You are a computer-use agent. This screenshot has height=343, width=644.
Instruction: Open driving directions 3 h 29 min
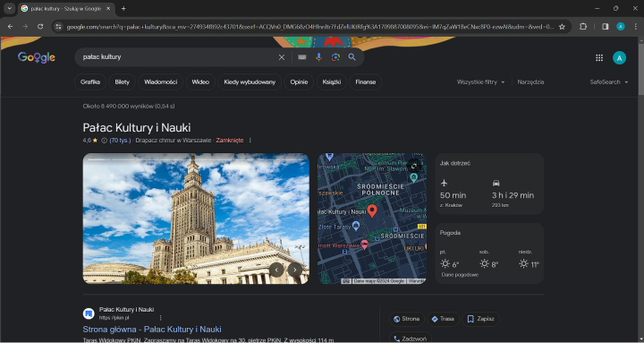tap(513, 193)
